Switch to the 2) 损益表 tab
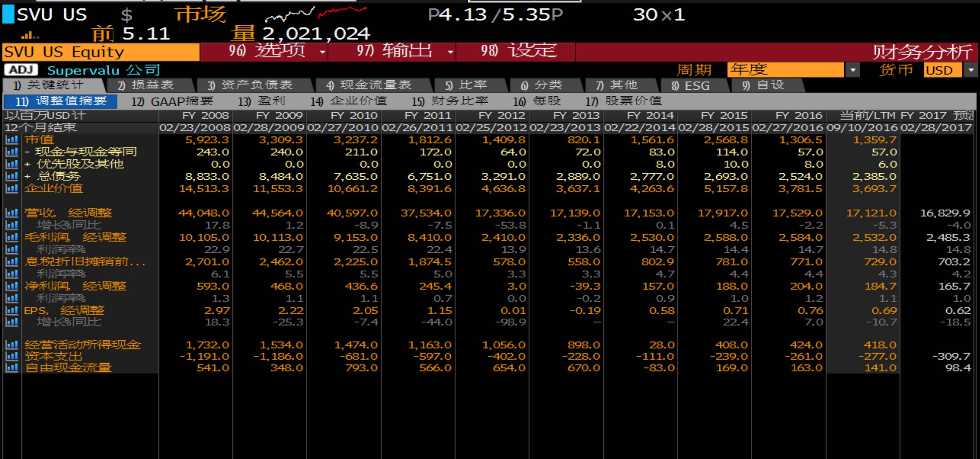Screen dimensions: 980x459 click(x=145, y=85)
